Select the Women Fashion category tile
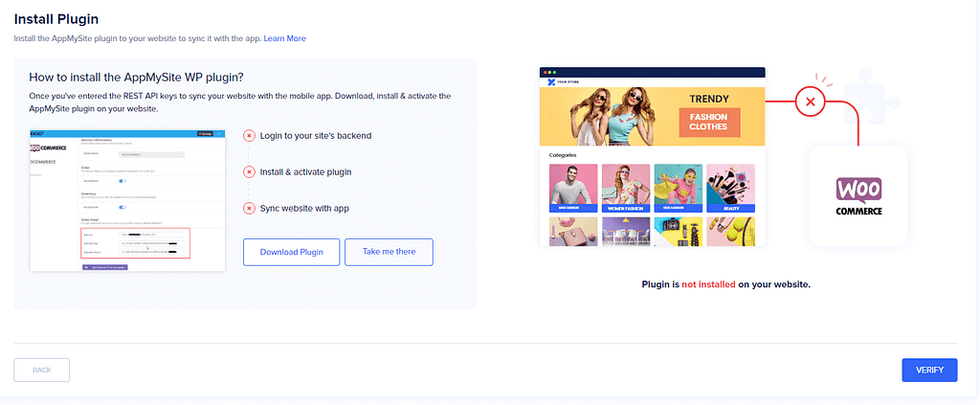Image resolution: width=980 pixels, height=405 pixels. point(625,188)
